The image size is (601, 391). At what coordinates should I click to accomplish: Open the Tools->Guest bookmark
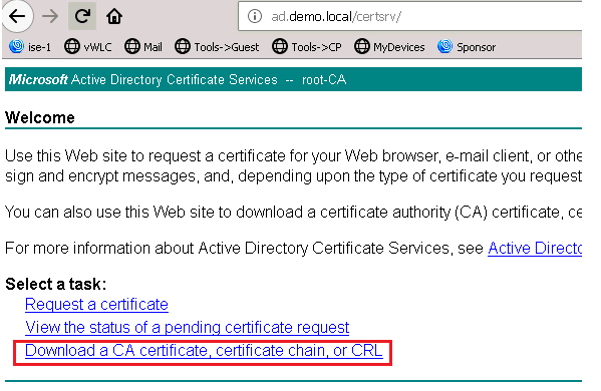pos(217,47)
